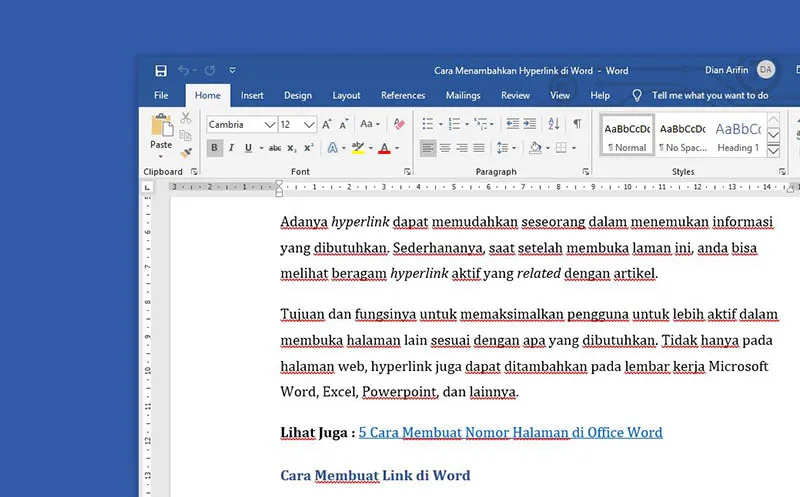This screenshot has width=800, height=497.
Task: Toggle Show/Hide paragraph marks
Action: [x=577, y=124]
